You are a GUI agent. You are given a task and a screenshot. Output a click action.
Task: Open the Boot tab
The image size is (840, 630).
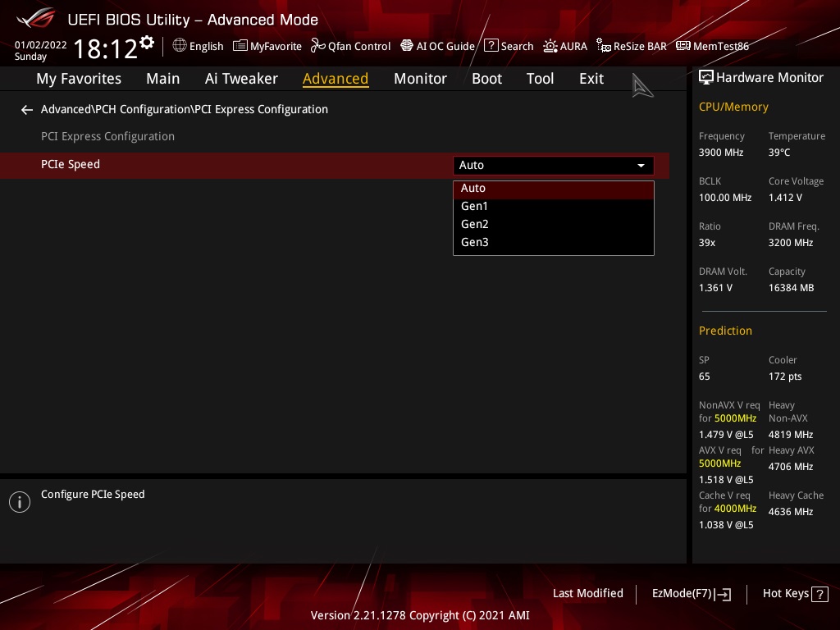(x=486, y=79)
